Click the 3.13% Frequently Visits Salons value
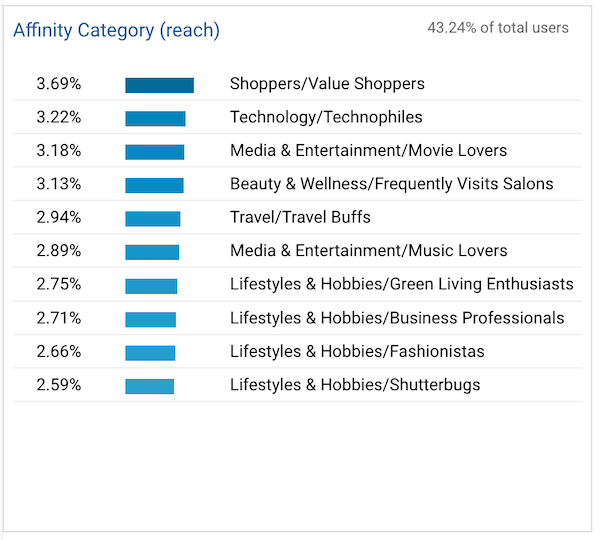600x540 pixels. (x=58, y=184)
